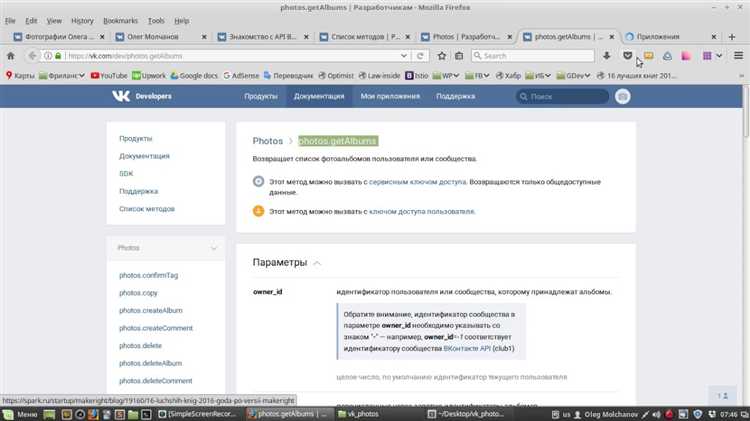Open Список методов in the left sidebar
Screen dimensions: 750x421
pos(147,209)
